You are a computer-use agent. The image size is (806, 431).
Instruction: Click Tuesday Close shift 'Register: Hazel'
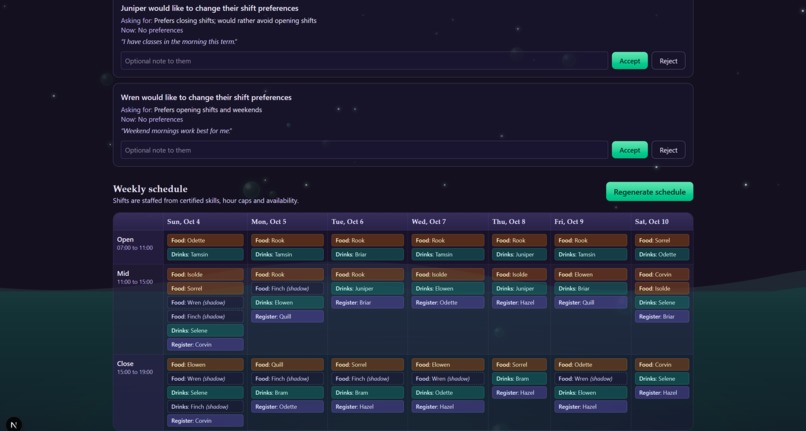coord(368,406)
